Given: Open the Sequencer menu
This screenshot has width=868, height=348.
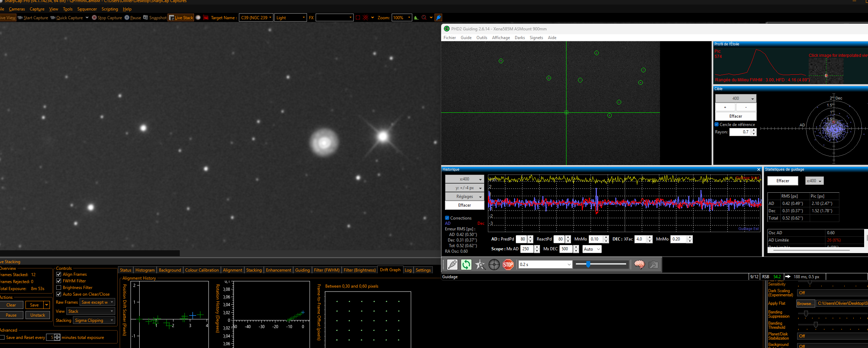Looking at the screenshot, I should click(87, 9).
